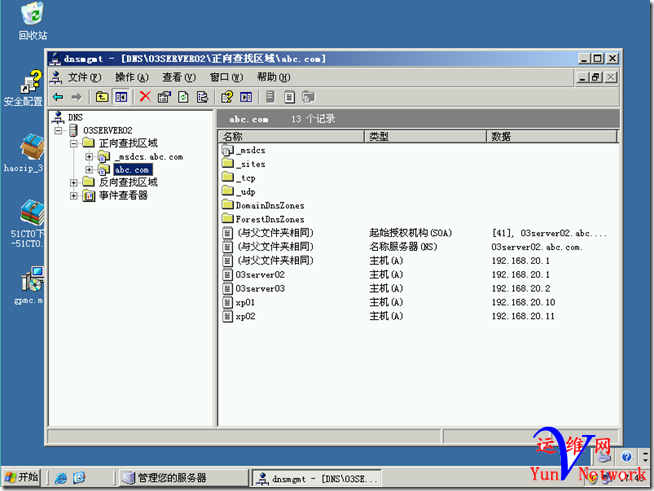
Task: Launch Internet Explorer from quick launch
Action: click(x=61, y=478)
